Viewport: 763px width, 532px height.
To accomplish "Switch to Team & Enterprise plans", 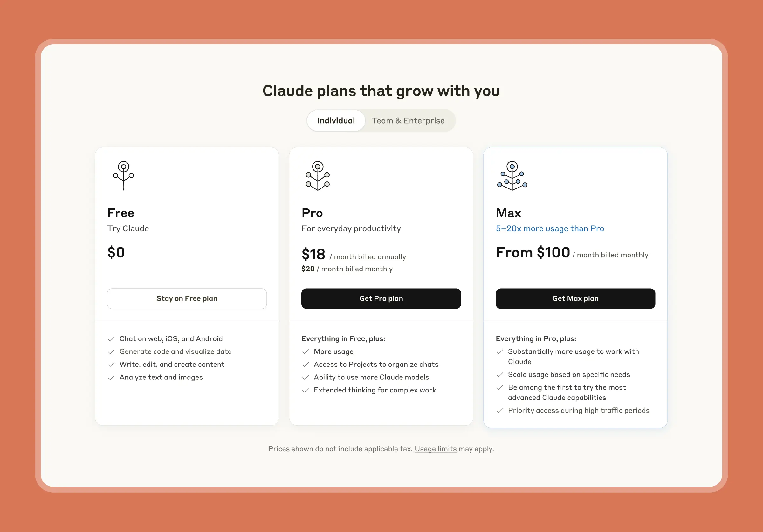I will 409,120.
